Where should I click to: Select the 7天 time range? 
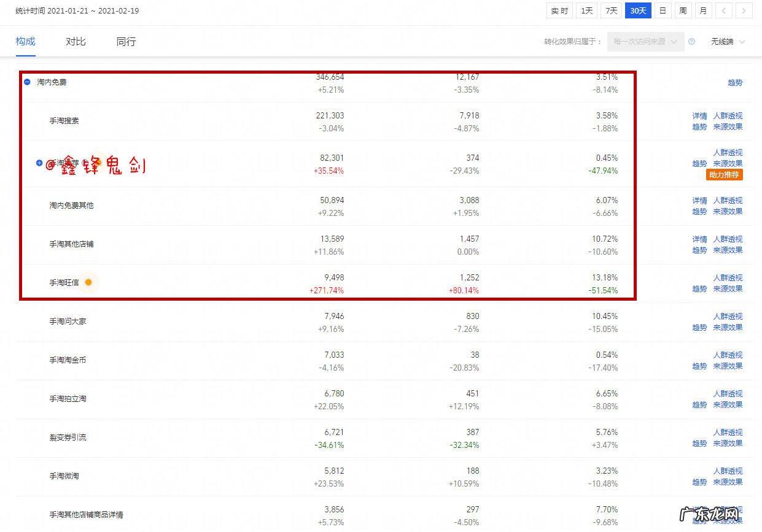tap(611, 10)
